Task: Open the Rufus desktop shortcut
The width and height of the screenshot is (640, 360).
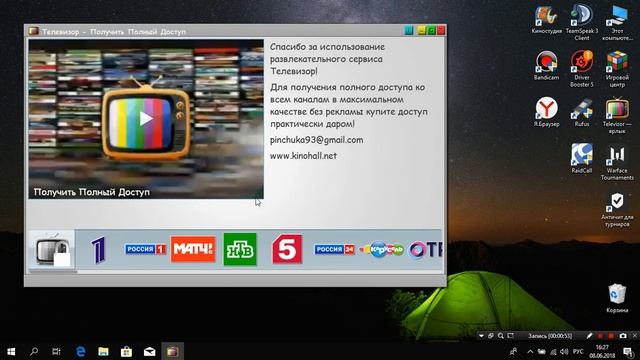Action: tap(582, 112)
